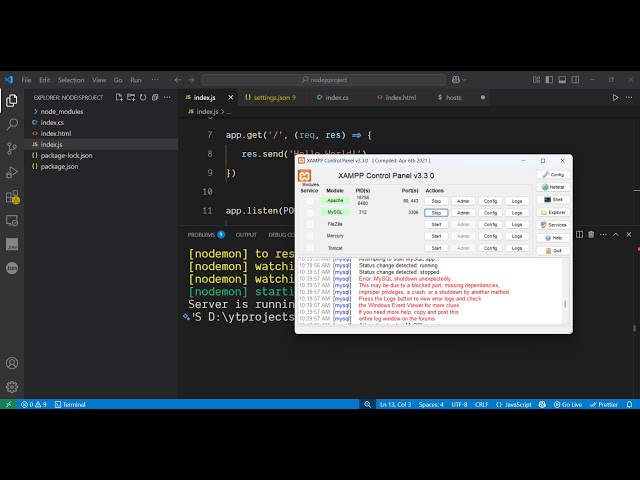Open the Copilot dropdown chevron
Image resolution: width=640 pixels, height=480 pixels.
[x=464, y=80]
